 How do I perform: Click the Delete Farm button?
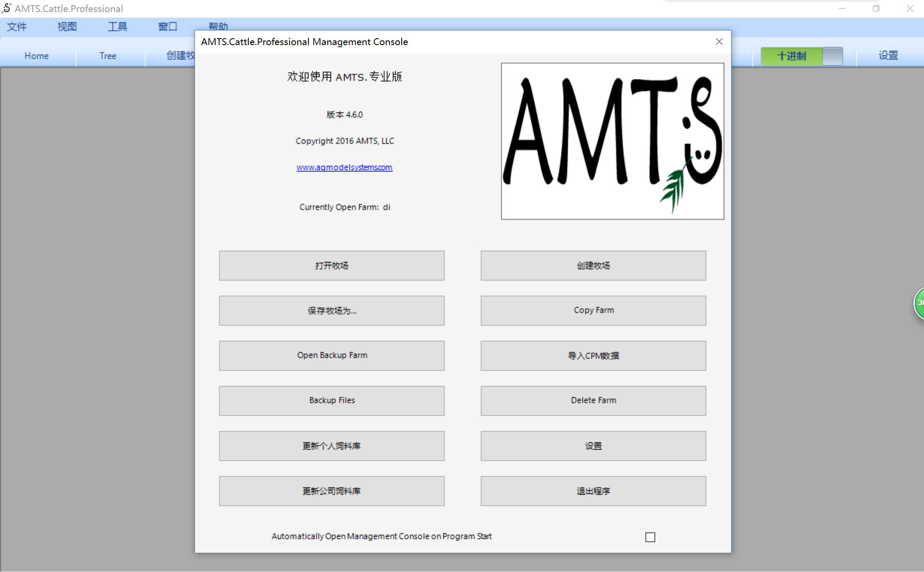point(593,401)
